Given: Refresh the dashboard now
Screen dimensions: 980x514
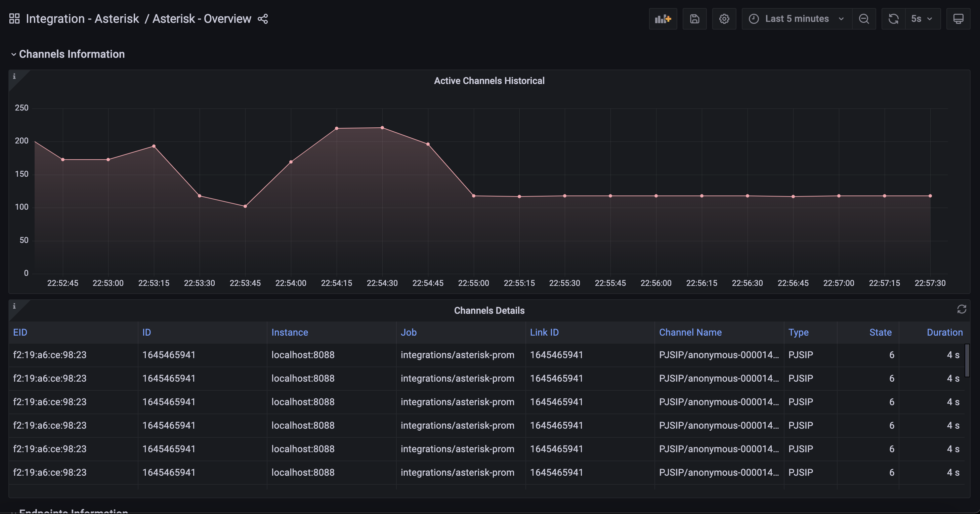Looking at the screenshot, I should click(893, 18).
